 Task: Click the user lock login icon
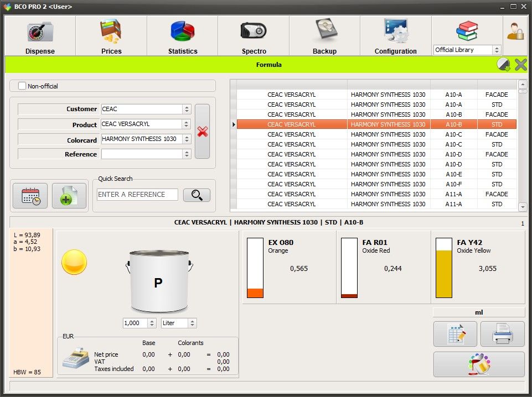515,32
